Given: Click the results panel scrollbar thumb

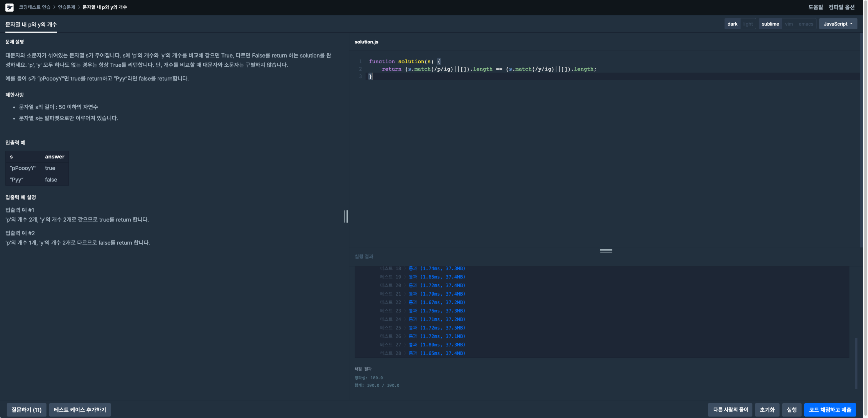Looking at the screenshot, I should (x=856, y=363).
